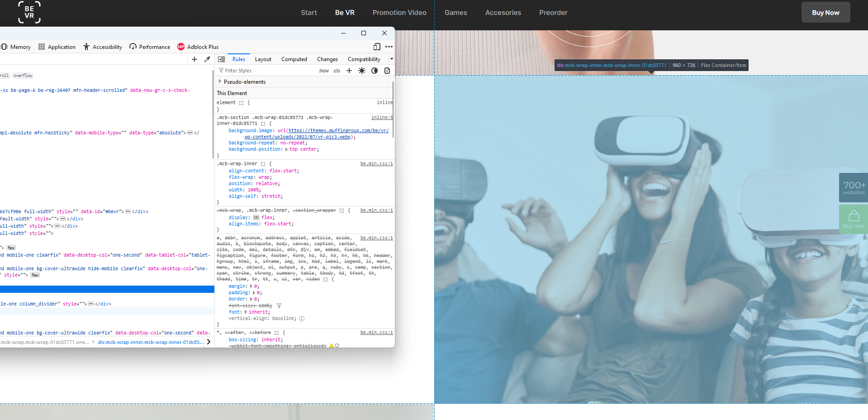Screen dimensions: 868x420
Task: Expand the padding shorthand property
Action: (x=254, y=293)
